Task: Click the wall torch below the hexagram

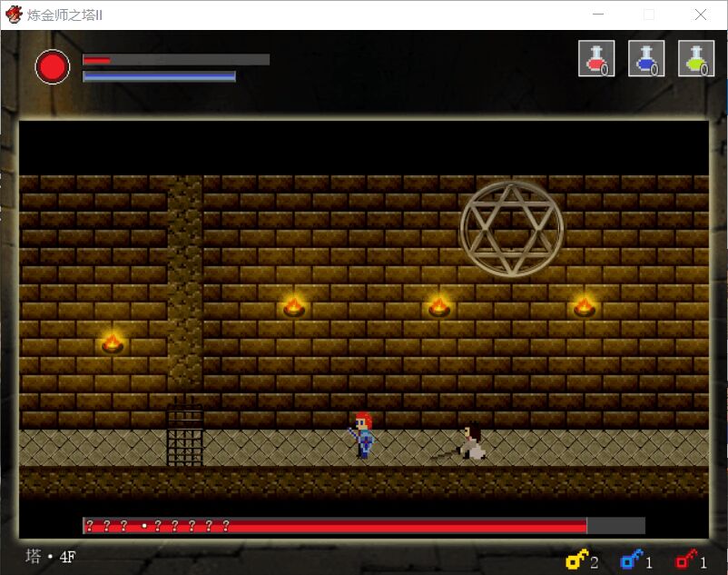Action: click(438, 306)
